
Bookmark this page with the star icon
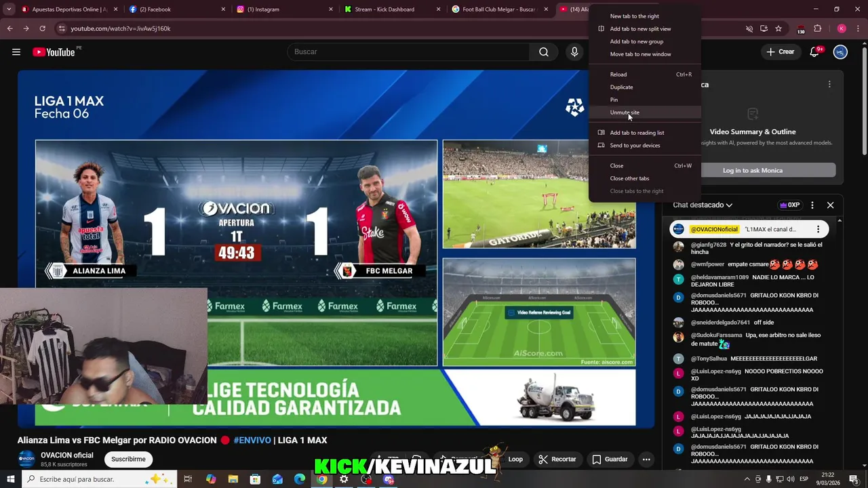[x=778, y=28]
